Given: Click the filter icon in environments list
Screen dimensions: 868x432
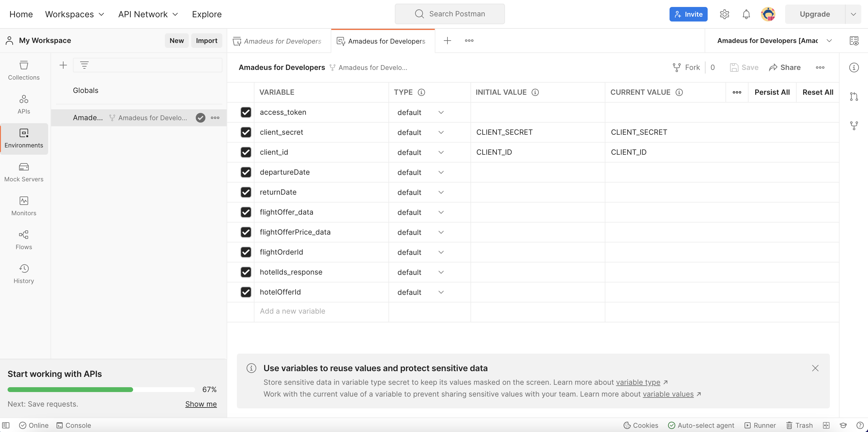Looking at the screenshot, I should click(x=84, y=65).
